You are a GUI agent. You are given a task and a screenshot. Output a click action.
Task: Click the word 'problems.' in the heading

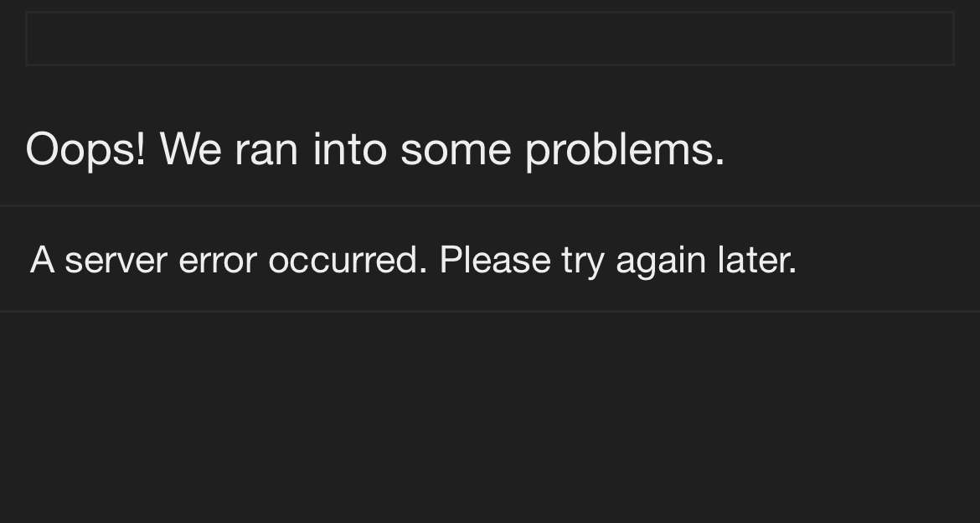pos(625,150)
